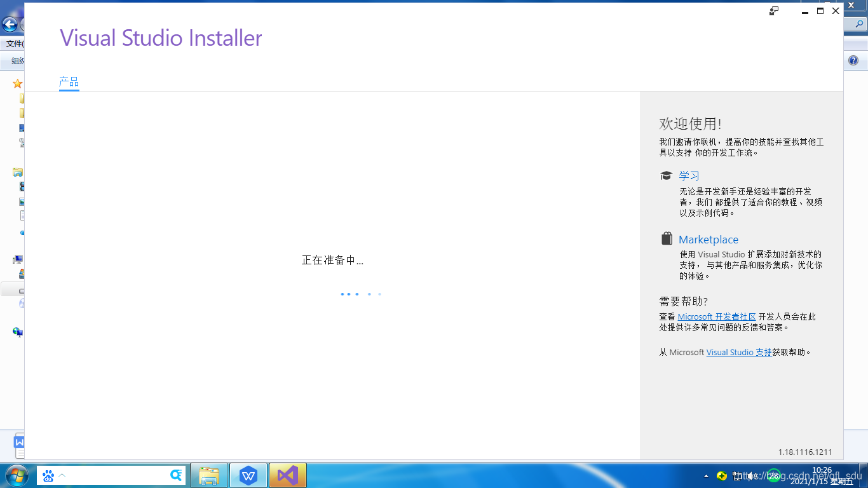Click the Show desktop strip
The image size is (868, 488).
click(864, 475)
